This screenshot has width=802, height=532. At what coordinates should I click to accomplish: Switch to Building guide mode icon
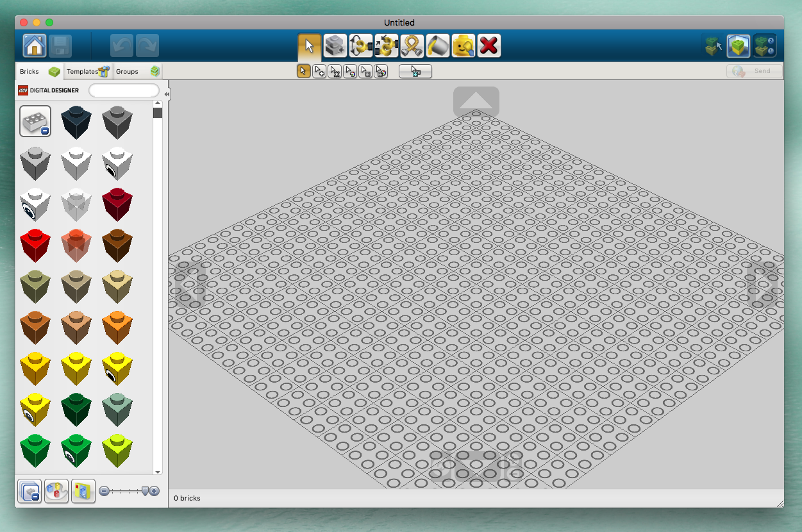765,46
